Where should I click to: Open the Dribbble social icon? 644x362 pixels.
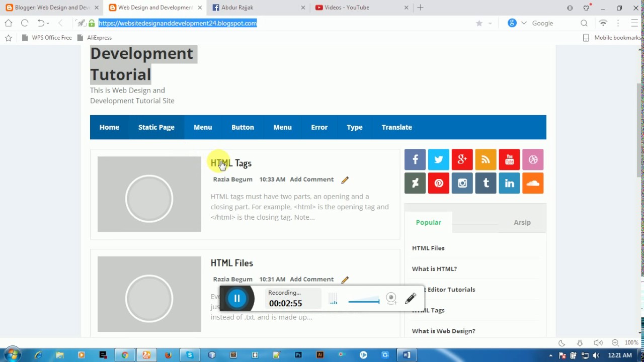coord(533,160)
